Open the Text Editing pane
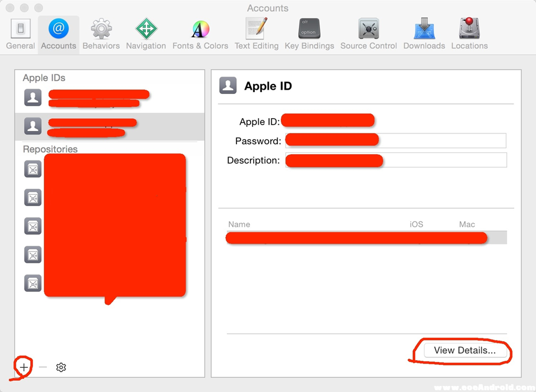Image resolution: width=536 pixels, height=392 pixels. coord(256,34)
